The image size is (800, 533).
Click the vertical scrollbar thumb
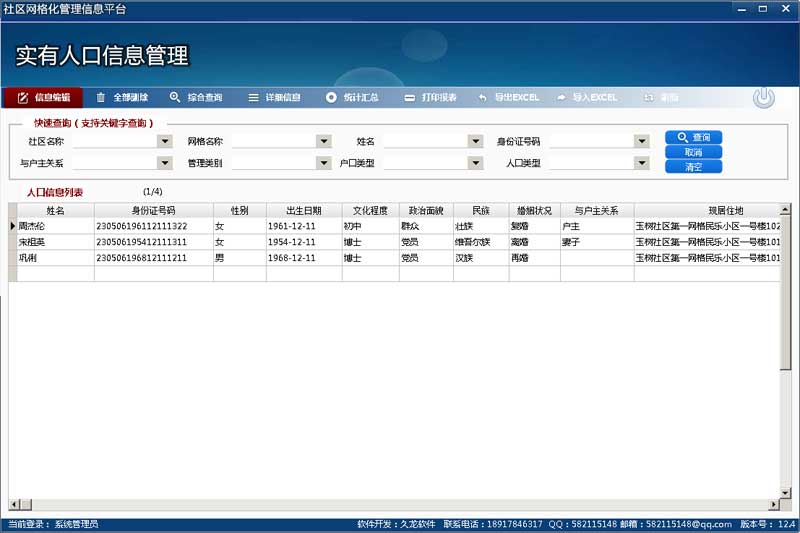pos(785,292)
